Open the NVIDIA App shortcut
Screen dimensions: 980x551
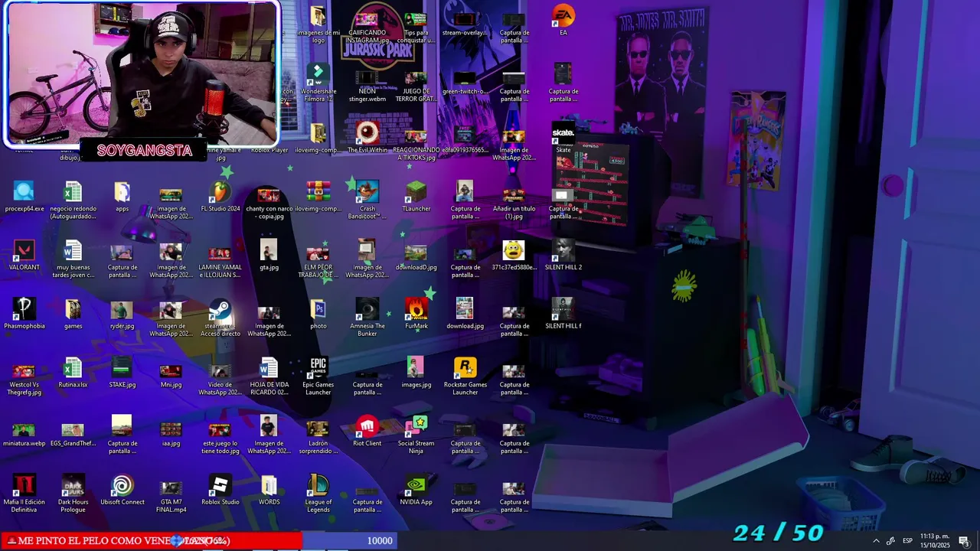point(416,490)
